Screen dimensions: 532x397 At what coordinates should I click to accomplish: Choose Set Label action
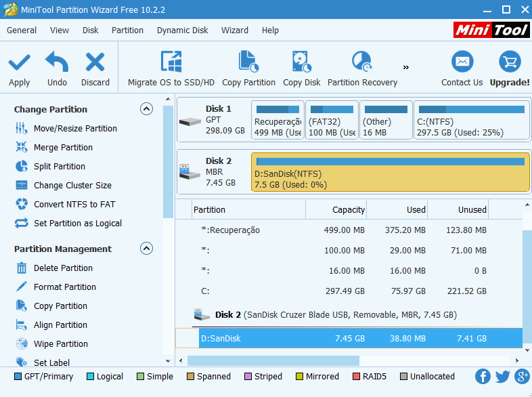43,362
